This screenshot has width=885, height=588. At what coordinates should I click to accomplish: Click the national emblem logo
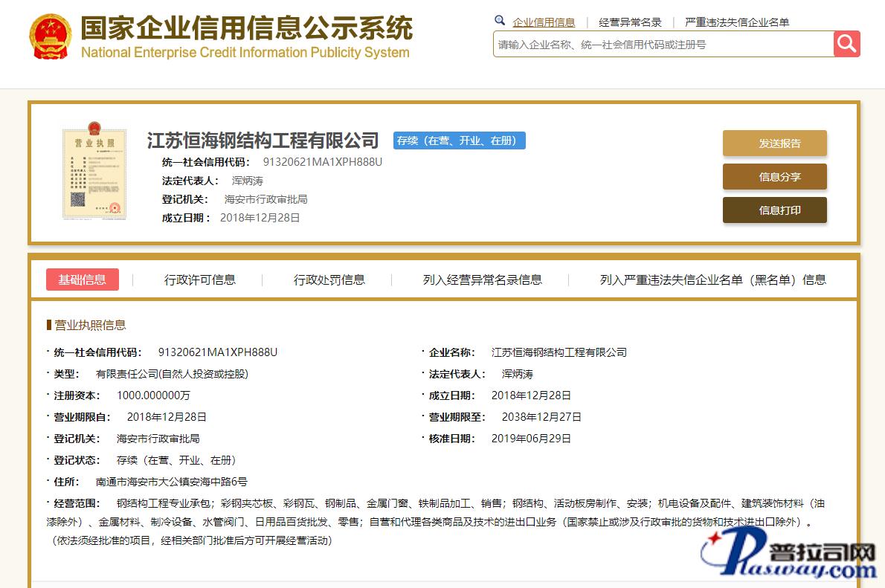50,36
